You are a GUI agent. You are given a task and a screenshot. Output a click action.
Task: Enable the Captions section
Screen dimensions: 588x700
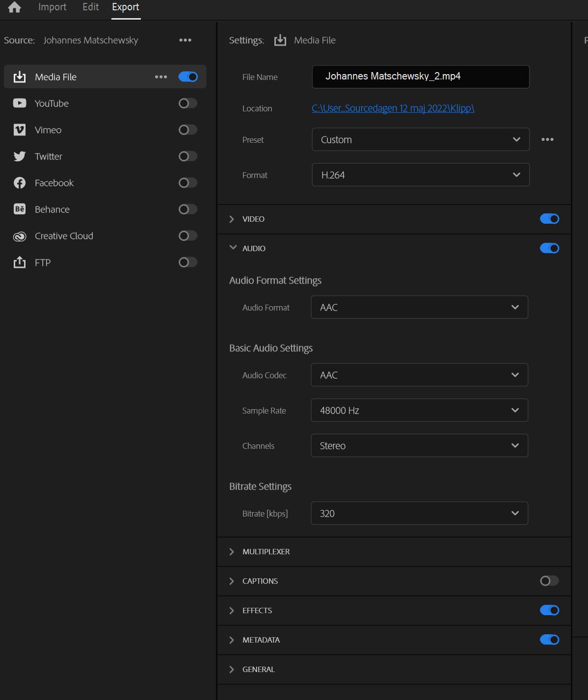(x=549, y=581)
